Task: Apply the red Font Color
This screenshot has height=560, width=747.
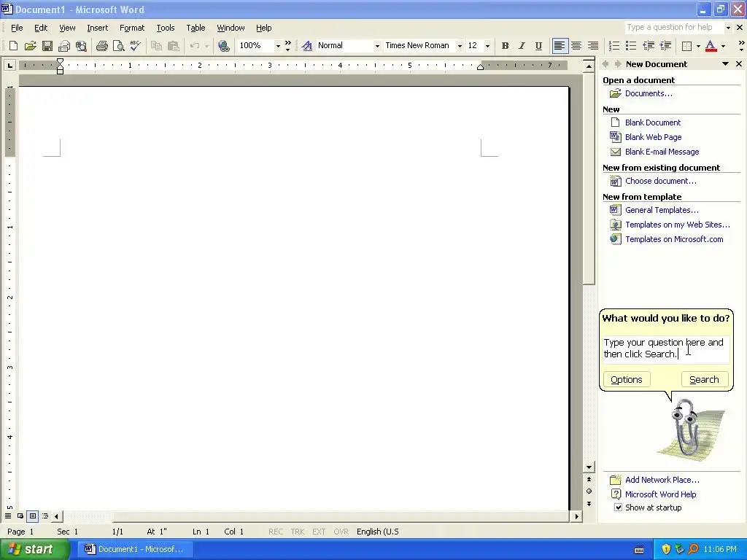Action: 711,46
